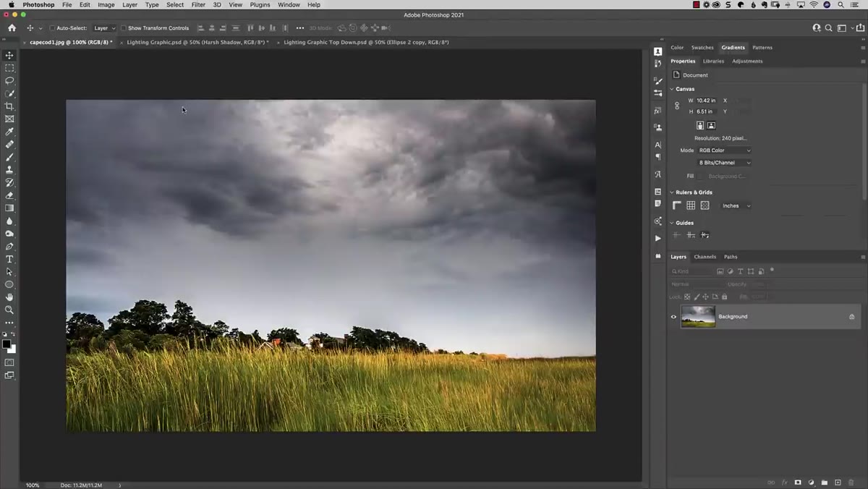The image size is (868, 489).
Task: Collapse the Canvas section
Action: point(671,89)
